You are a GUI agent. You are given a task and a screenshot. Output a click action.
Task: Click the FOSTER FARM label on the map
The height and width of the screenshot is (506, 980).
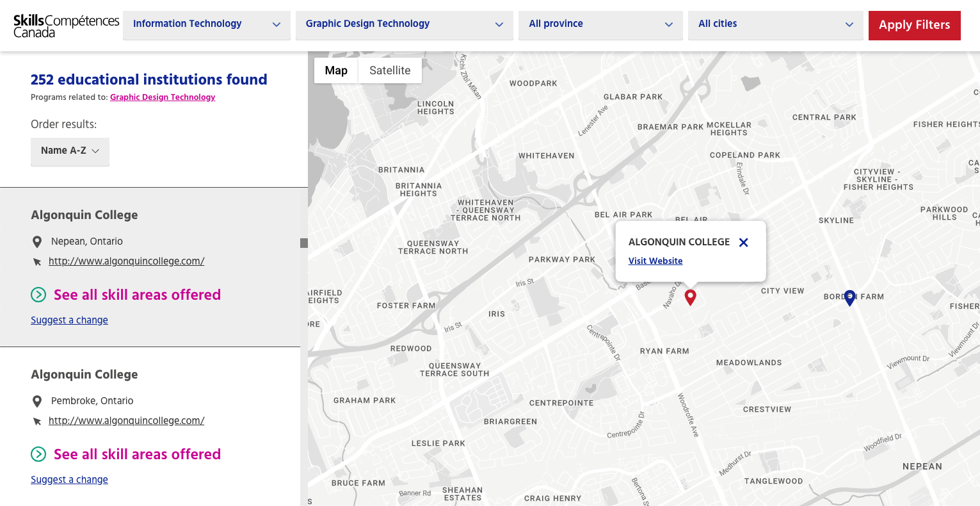[406, 306]
